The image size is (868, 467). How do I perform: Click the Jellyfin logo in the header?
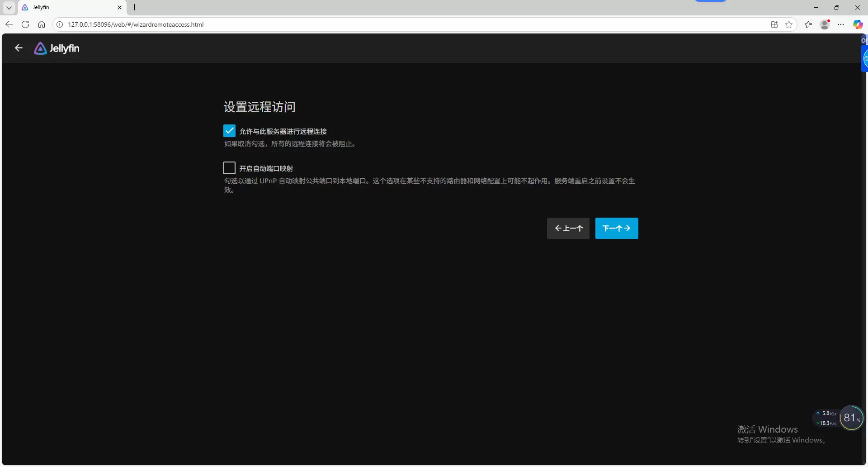click(57, 48)
